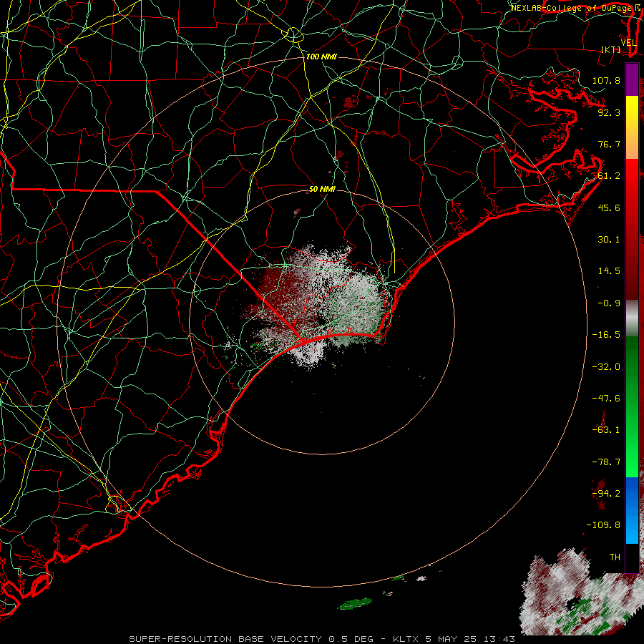Select the 45.6 scale value

(609, 208)
